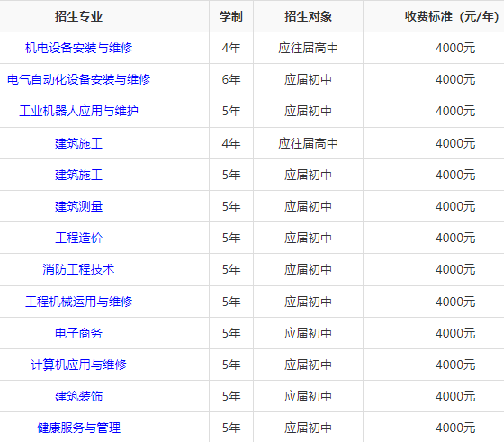Screen dimensions: 504x442
Task: Click the 6年 duration cell
Action: coord(231,79)
